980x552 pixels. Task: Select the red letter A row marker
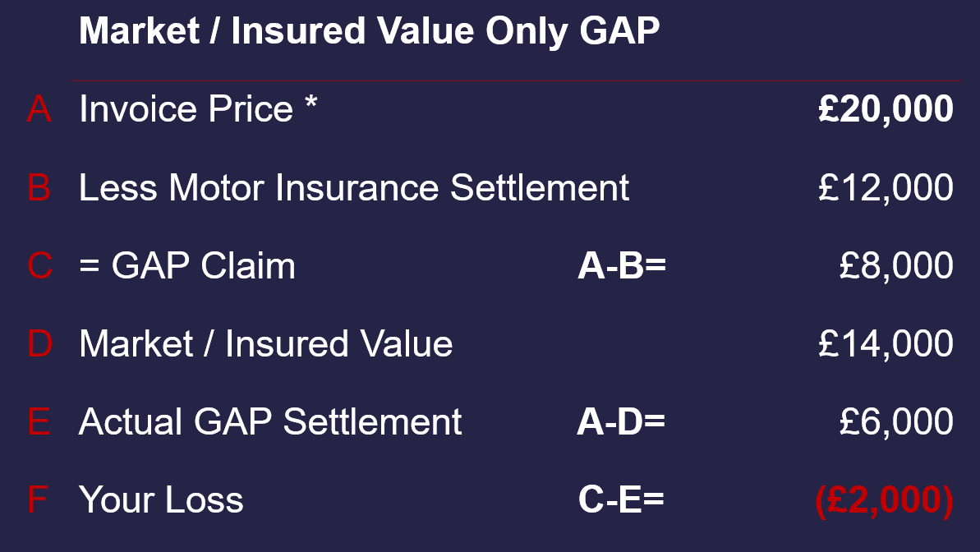(39, 109)
